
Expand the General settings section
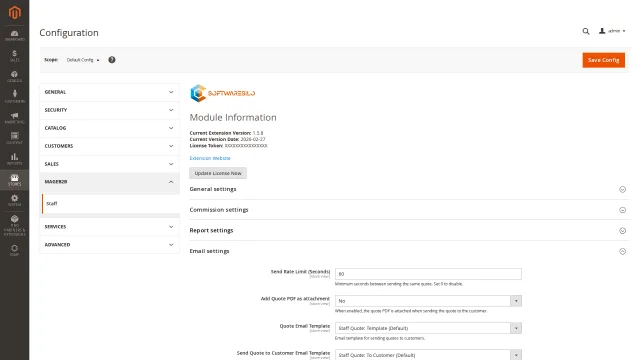point(409,189)
